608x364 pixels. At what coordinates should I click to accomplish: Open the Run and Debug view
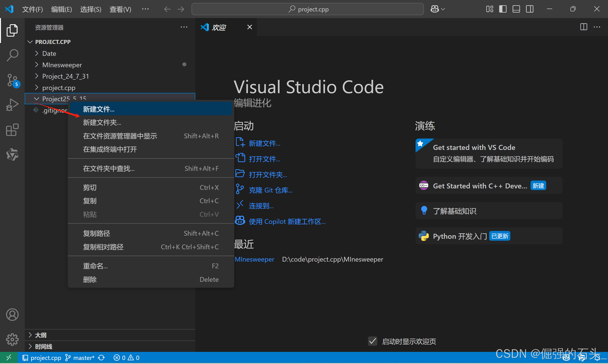click(12, 105)
